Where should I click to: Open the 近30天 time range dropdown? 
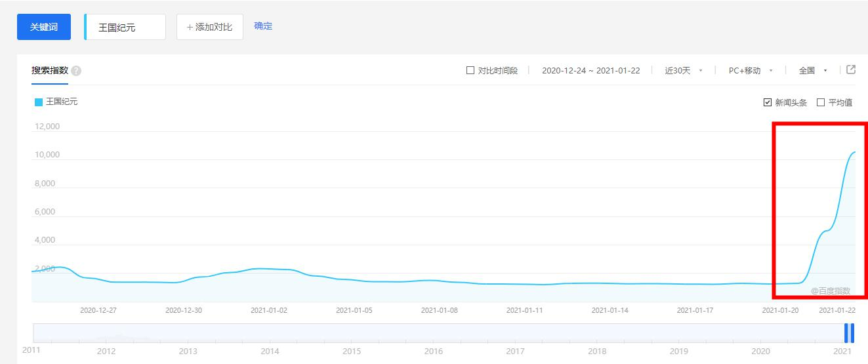[x=684, y=71]
